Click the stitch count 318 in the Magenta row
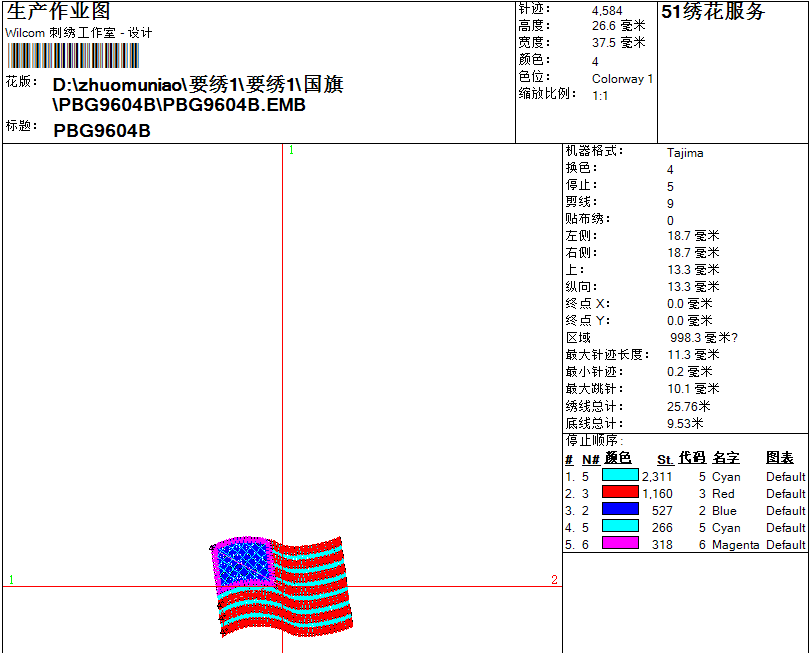811x653 pixels. 662,545
